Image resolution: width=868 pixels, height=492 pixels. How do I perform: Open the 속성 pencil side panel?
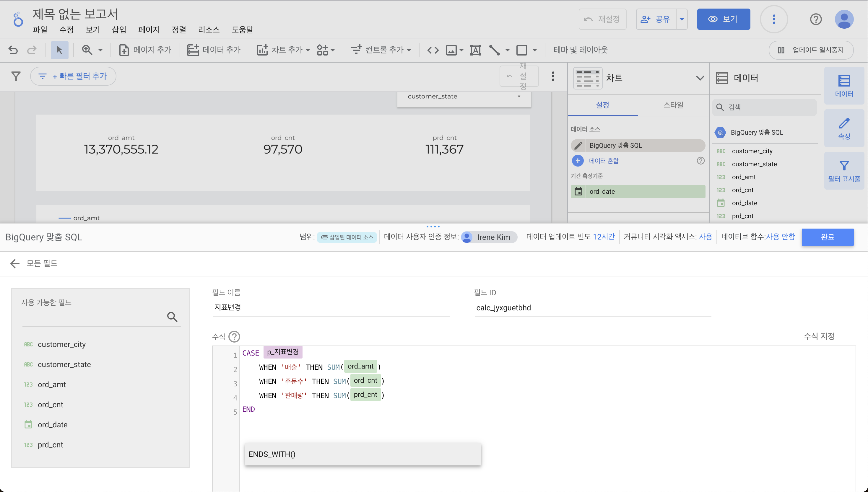(844, 128)
